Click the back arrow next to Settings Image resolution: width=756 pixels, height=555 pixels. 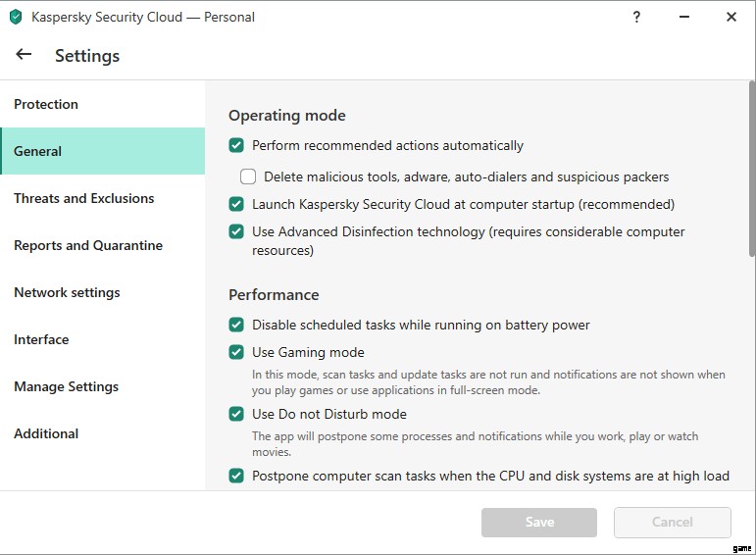click(x=24, y=55)
